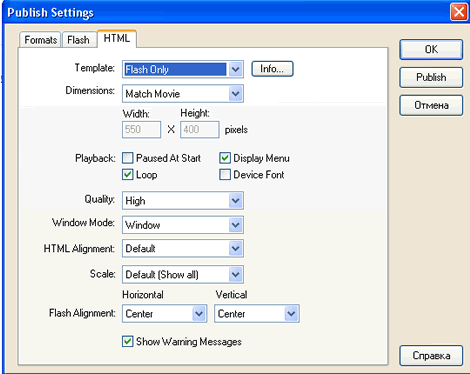
Task: Open the Quality dropdown set to High
Action: point(183,200)
